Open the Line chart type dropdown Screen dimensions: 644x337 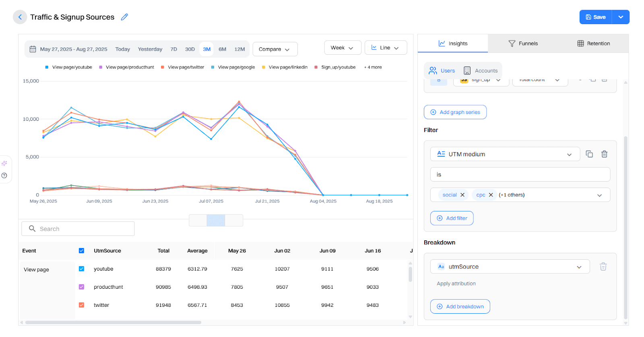(x=385, y=48)
